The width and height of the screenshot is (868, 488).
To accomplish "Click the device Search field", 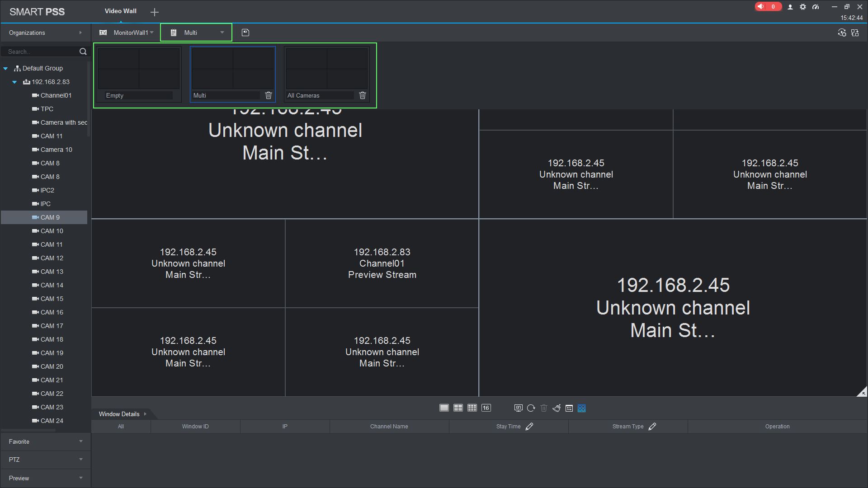I will tap(41, 52).
